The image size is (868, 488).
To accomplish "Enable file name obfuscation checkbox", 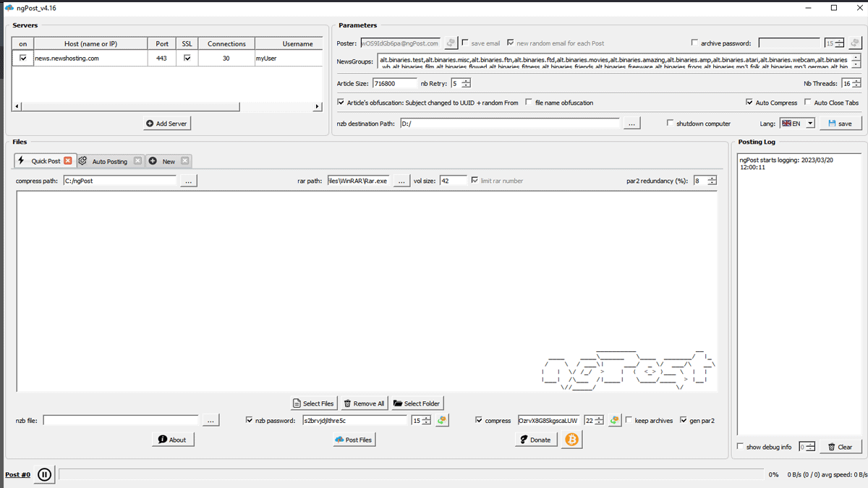I will [529, 103].
